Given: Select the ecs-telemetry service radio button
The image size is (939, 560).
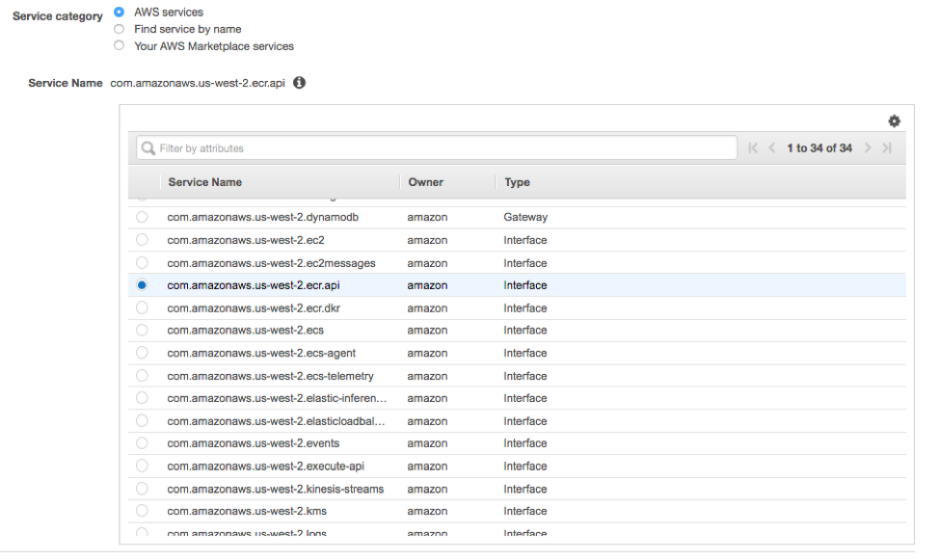Looking at the screenshot, I should tap(142, 376).
